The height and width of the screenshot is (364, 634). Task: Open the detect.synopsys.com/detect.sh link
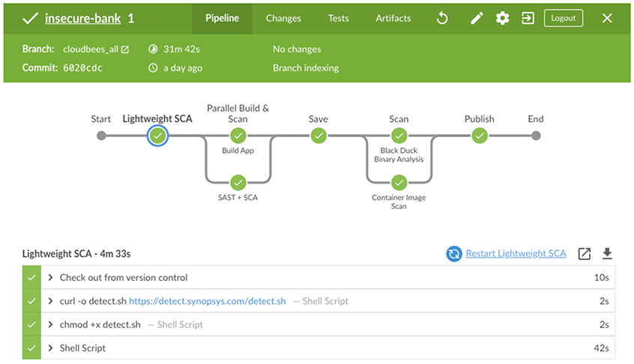[207, 301]
